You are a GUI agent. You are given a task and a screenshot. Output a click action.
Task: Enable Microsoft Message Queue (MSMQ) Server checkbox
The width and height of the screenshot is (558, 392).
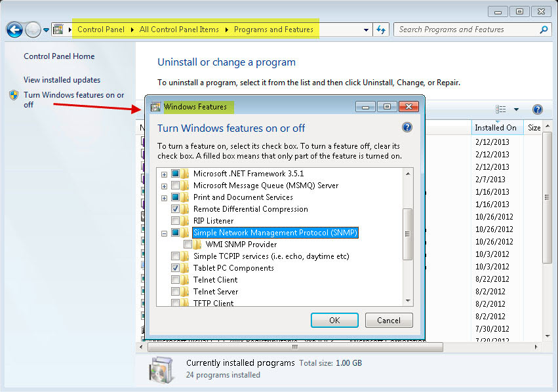point(176,186)
